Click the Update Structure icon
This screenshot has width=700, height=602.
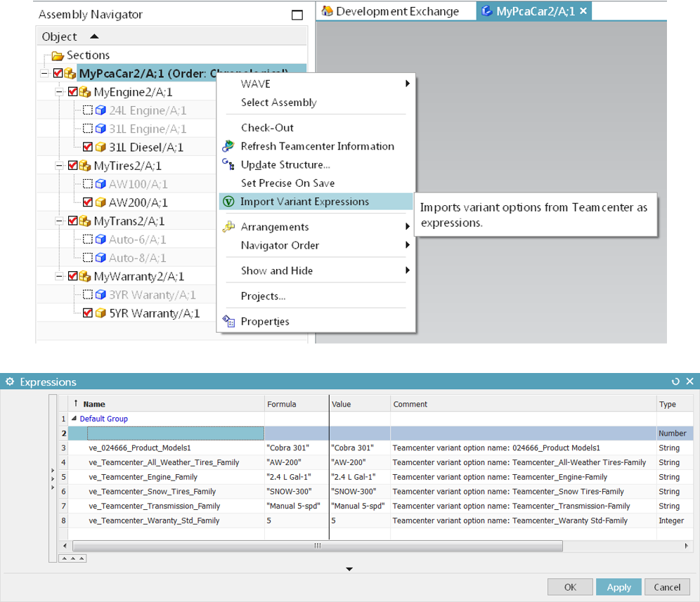click(229, 165)
